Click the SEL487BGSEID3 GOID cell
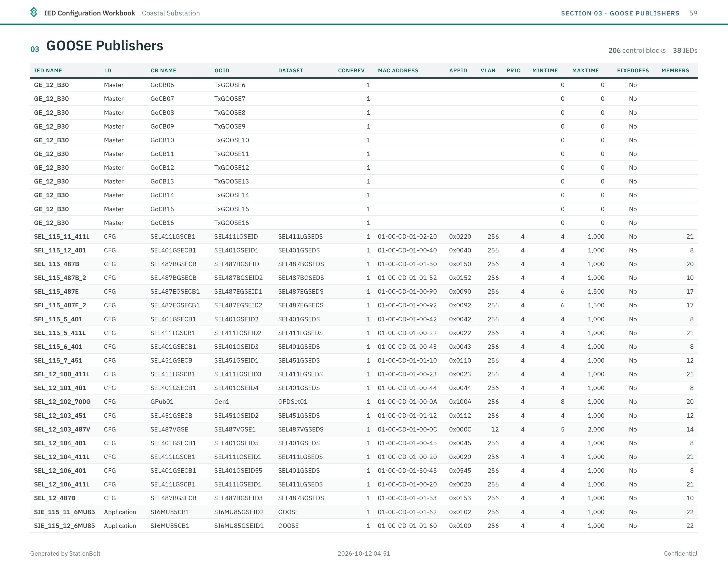The width and height of the screenshot is (728, 563). click(x=238, y=498)
